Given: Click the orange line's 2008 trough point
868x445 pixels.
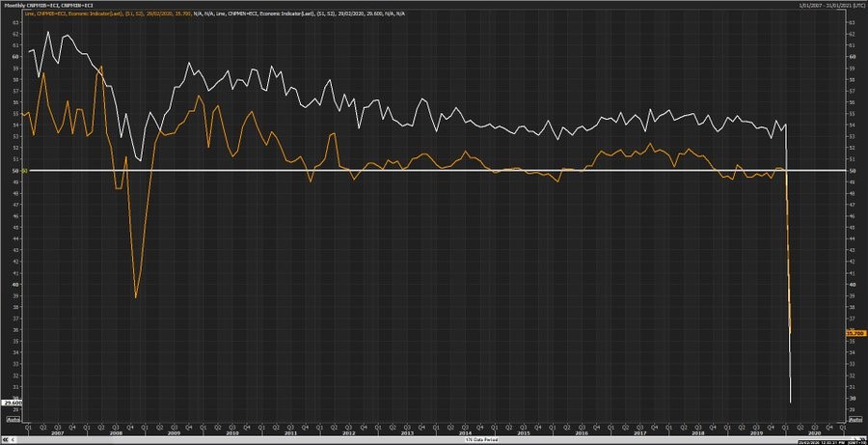Looking at the screenshot, I should click(x=136, y=296).
